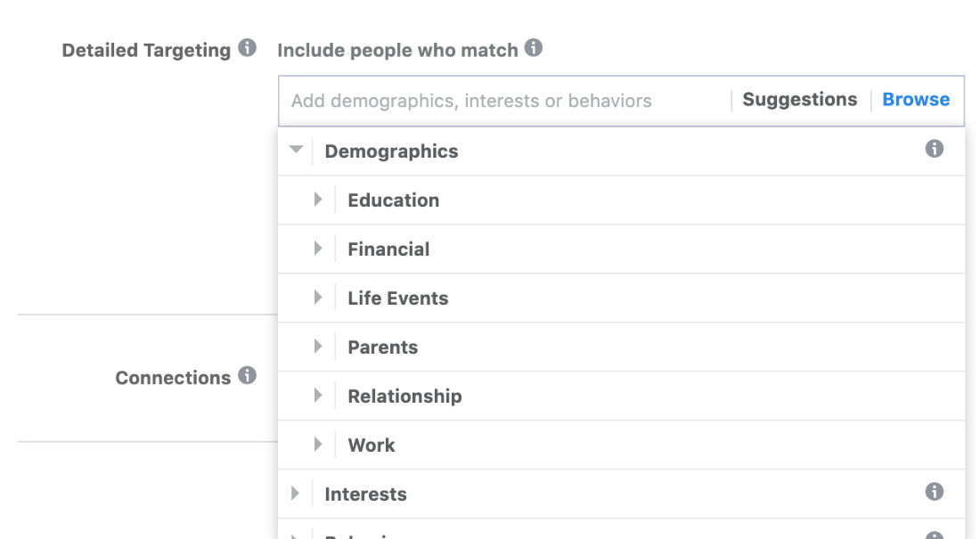Click info icon in the Interests row
980x539 pixels.
[934, 492]
